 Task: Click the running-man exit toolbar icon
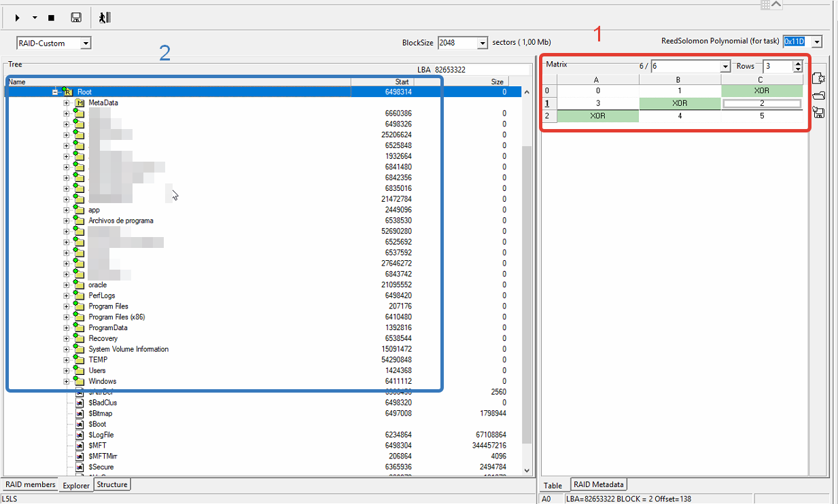tap(104, 18)
